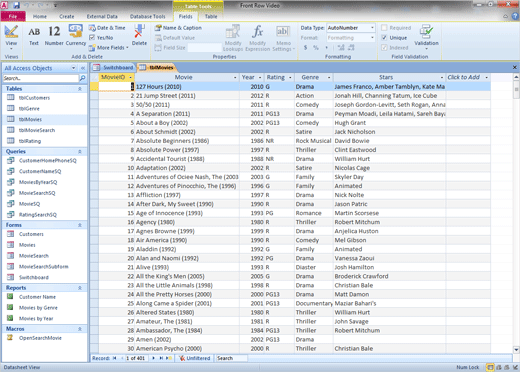The width and height of the screenshot is (520, 372).
Task: Collapse the Forms group
Action: coord(80,225)
